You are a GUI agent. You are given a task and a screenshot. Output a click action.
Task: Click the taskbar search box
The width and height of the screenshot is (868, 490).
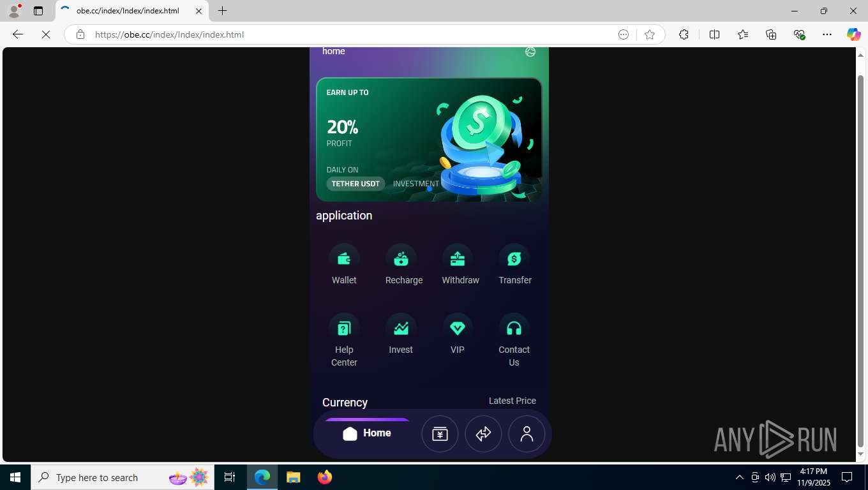123,477
